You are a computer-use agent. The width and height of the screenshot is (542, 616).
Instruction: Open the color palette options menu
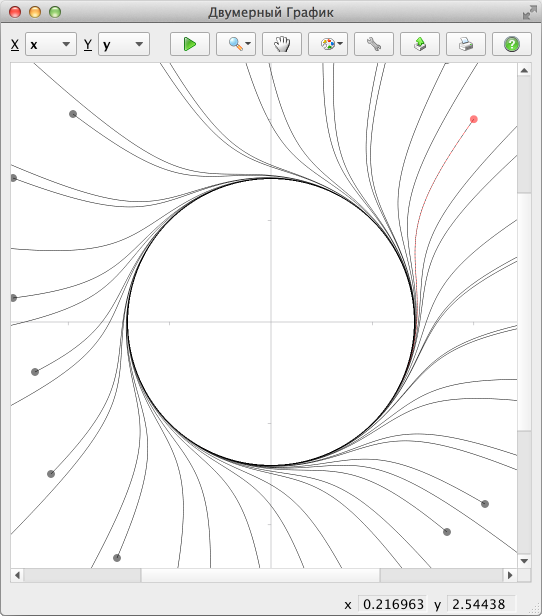point(328,44)
